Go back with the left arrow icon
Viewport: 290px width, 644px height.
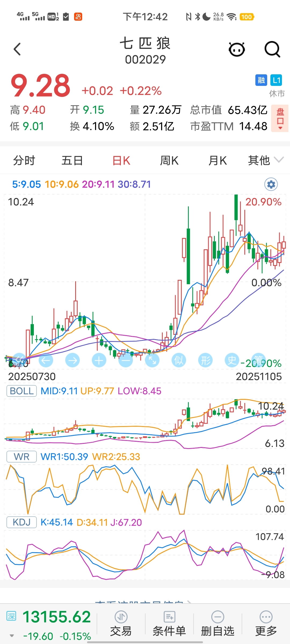coord(17,49)
